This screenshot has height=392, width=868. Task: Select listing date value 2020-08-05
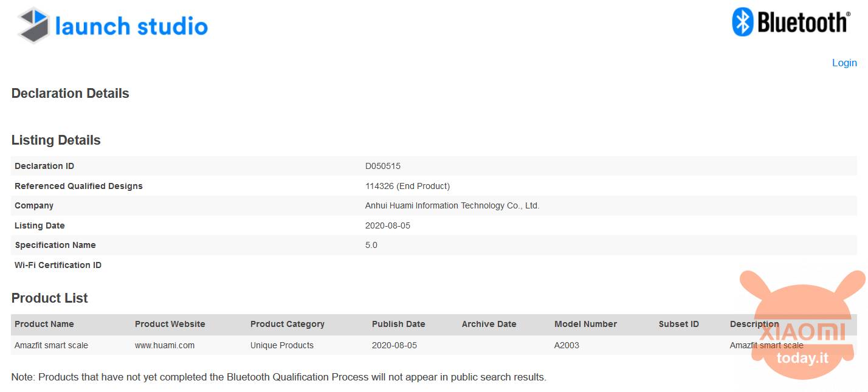click(388, 225)
